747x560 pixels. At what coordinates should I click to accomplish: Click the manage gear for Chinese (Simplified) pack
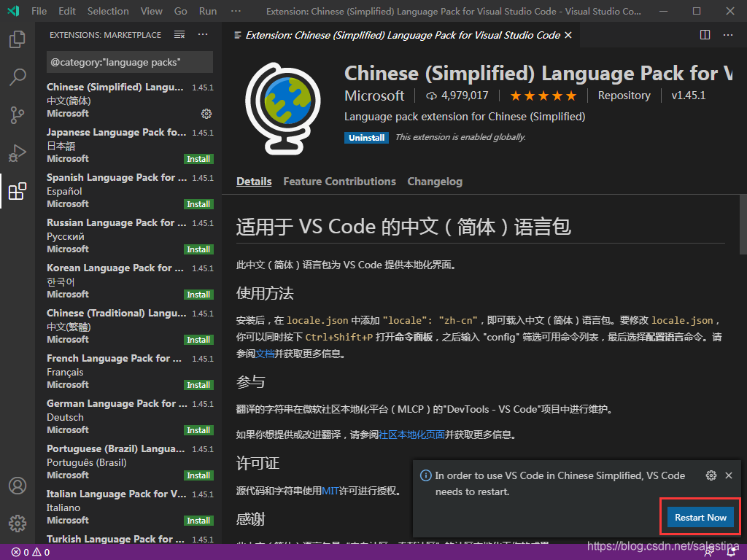pyautogui.click(x=206, y=113)
